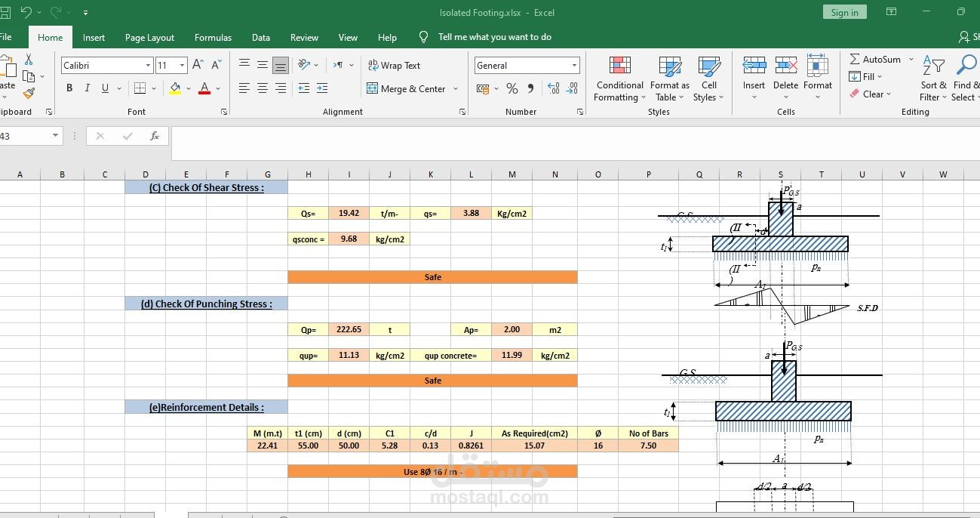Apply cell borders with the Borders icon

[140, 88]
